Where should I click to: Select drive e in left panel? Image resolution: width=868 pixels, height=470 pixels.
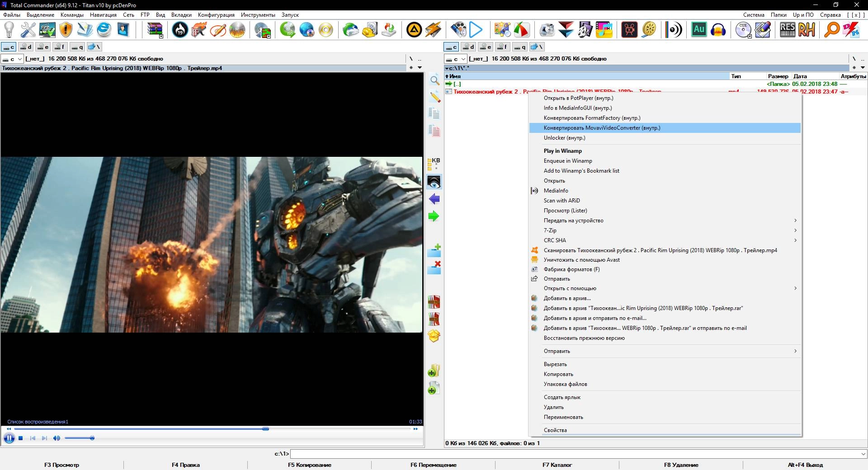43,47
